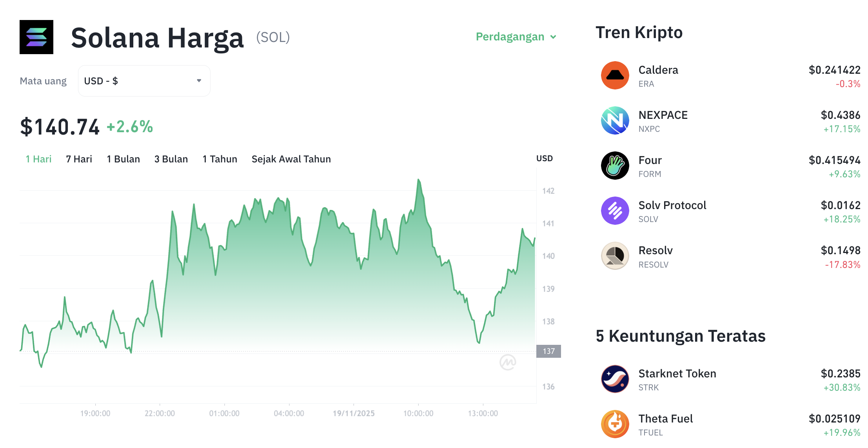Click the Solv Protocol purple icon

tap(615, 211)
